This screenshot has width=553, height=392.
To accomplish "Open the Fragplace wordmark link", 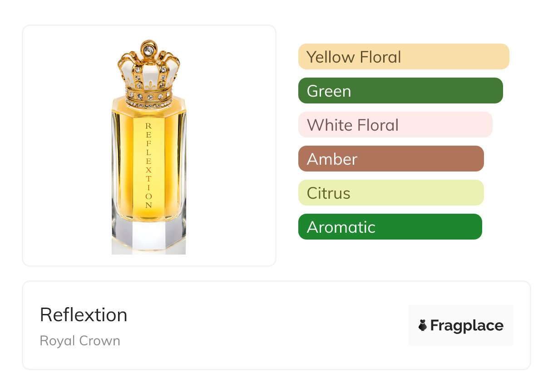I will [x=467, y=326].
